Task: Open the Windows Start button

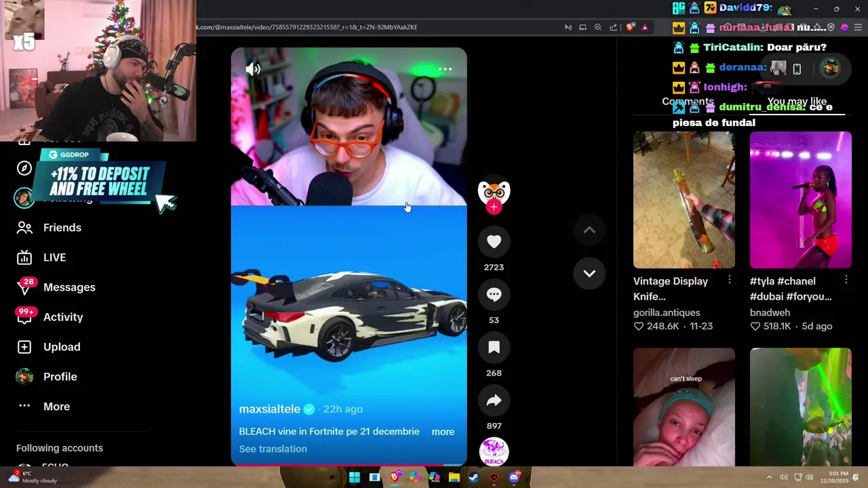Action: (x=354, y=477)
